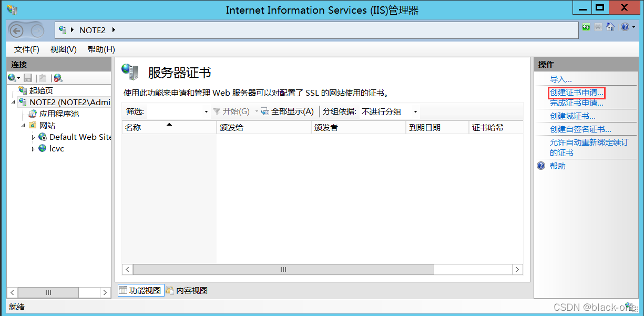
Task: Maximize the IIS manager window
Action: 599,7
